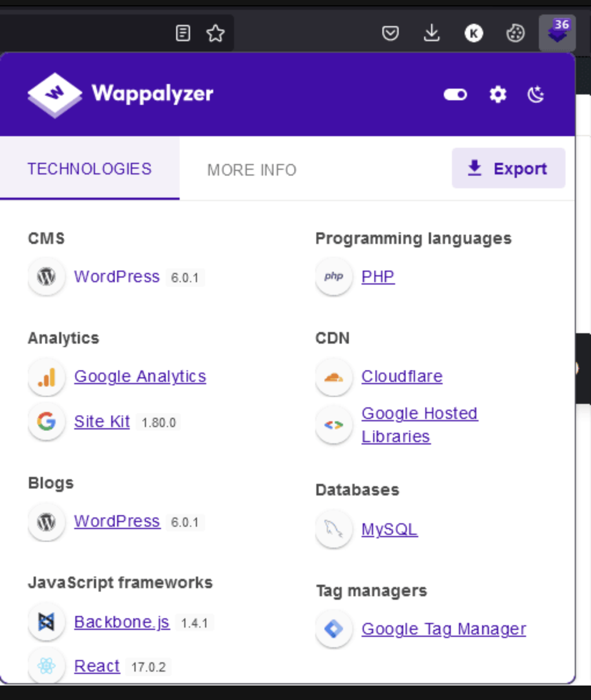Open the WordPress link under CMS

pos(117,276)
